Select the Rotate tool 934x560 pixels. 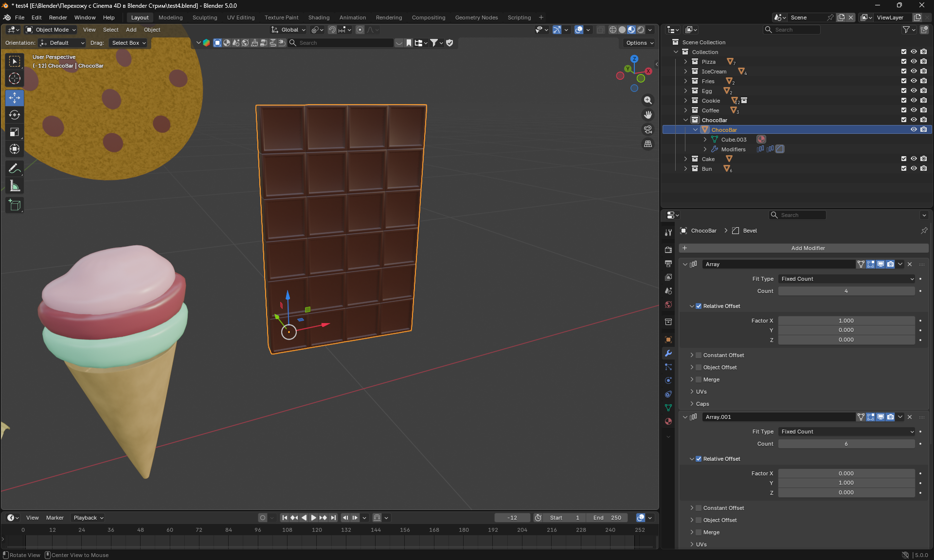[15, 115]
